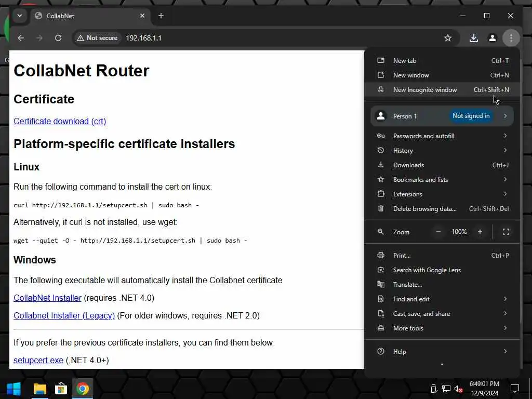Click the Incognito icon in menu
The height and width of the screenshot is (399, 532).
[381, 89]
